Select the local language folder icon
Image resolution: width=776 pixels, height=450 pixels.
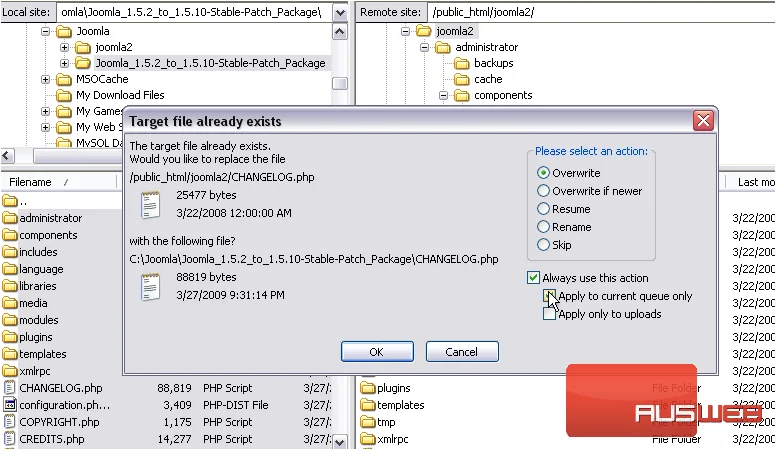10,269
